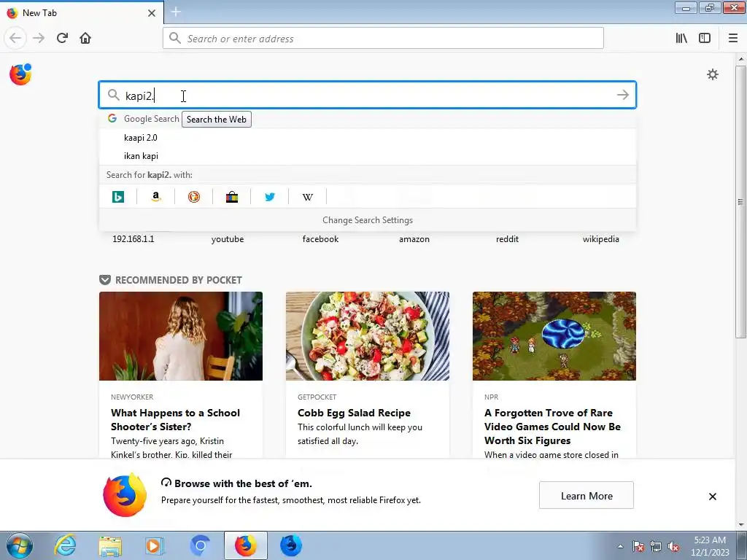Open the amazon top site
Image resolution: width=747 pixels, height=560 pixels.
414,239
